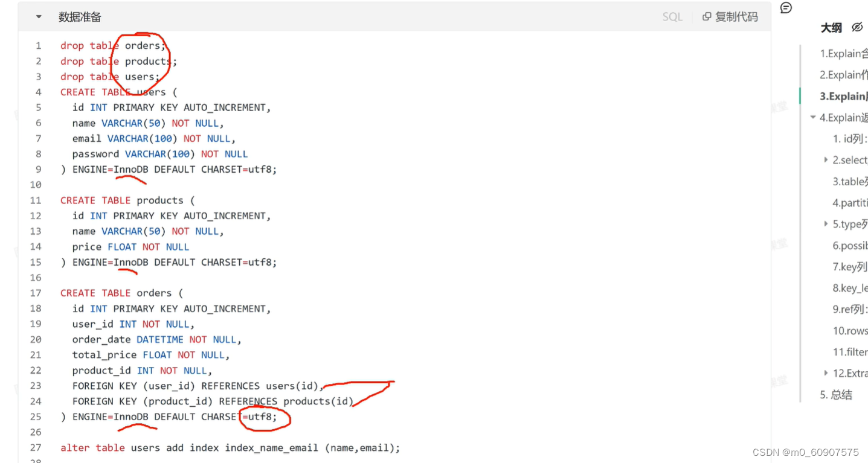
Task: Go to outline item 3.table列
Action: [x=850, y=182]
